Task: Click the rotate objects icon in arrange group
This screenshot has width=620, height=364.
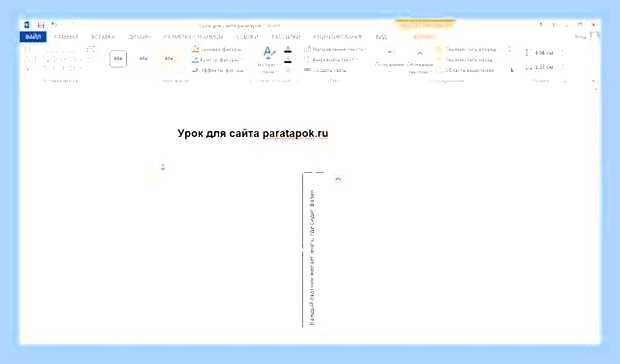Action: coord(513,70)
